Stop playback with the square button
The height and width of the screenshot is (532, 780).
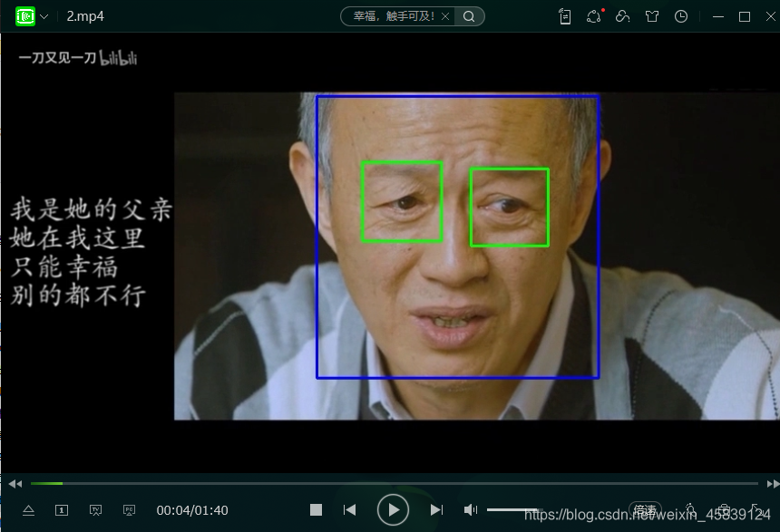pyautogui.click(x=316, y=509)
